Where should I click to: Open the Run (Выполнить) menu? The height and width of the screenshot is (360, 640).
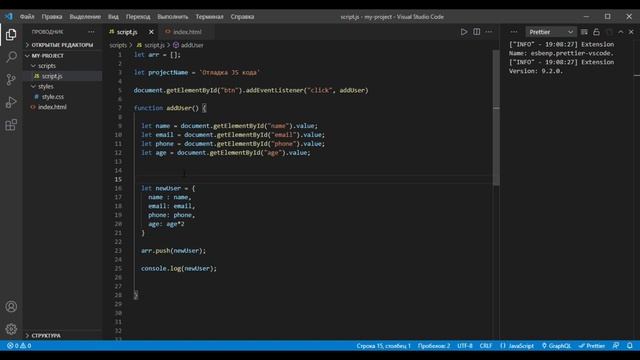173,17
